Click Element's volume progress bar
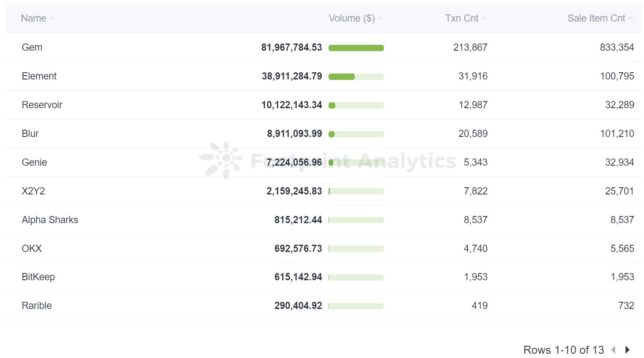 tap(356, 77)
